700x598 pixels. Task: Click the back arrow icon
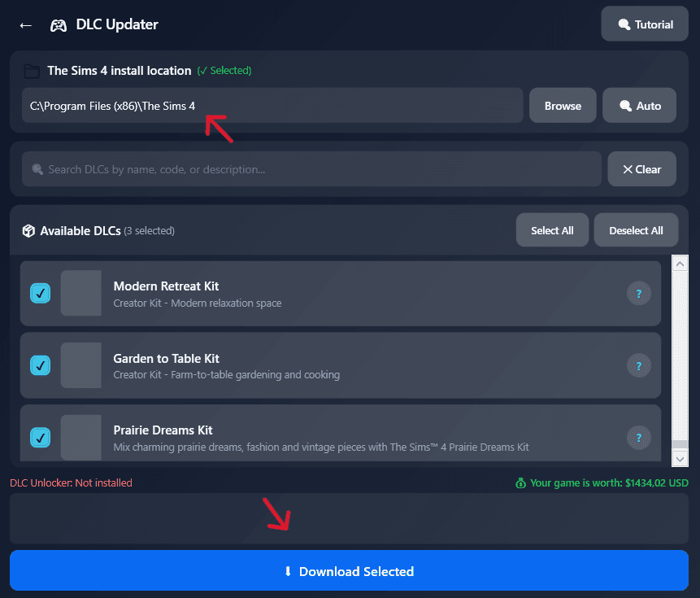[26, 25]
